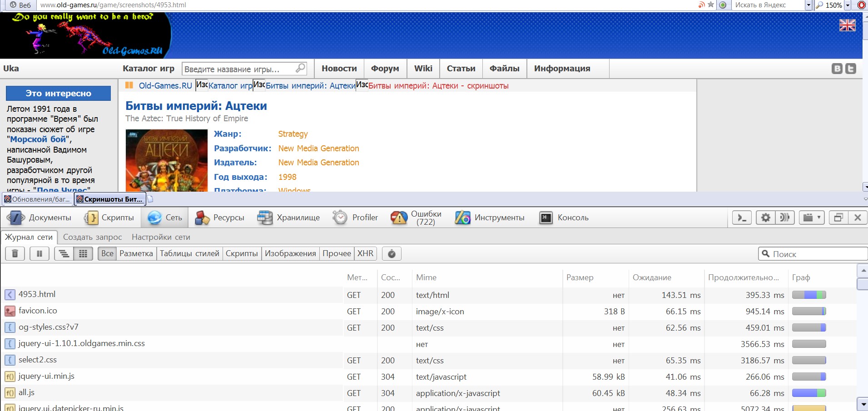Switch to the Обновления/баг... browser tab
Image resolution: width=868 pixels, height=411 pixels.
coord(38,199)
